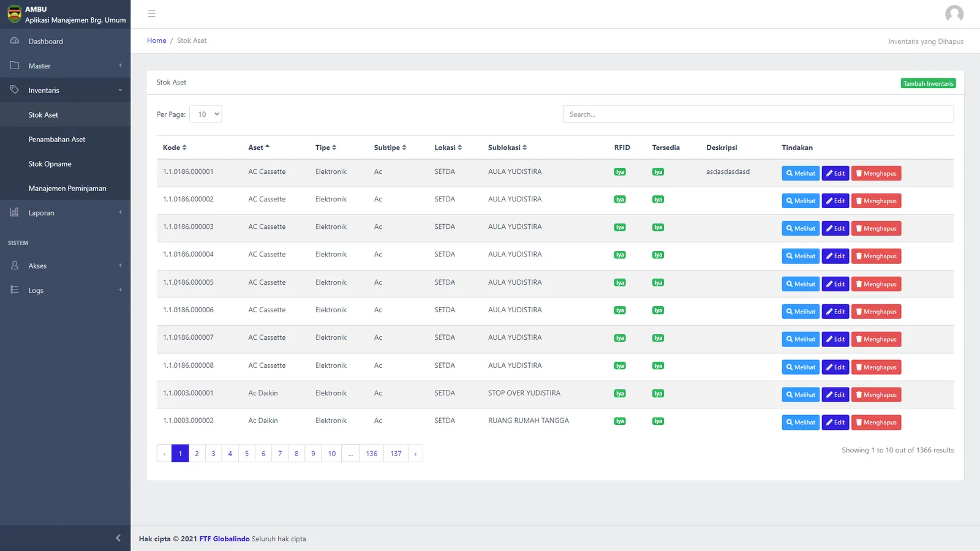The width and height of the screenshot is (980, 551).
Task: Click Melihat for asset 1.1.0003.000002
Action: [801, 422]
